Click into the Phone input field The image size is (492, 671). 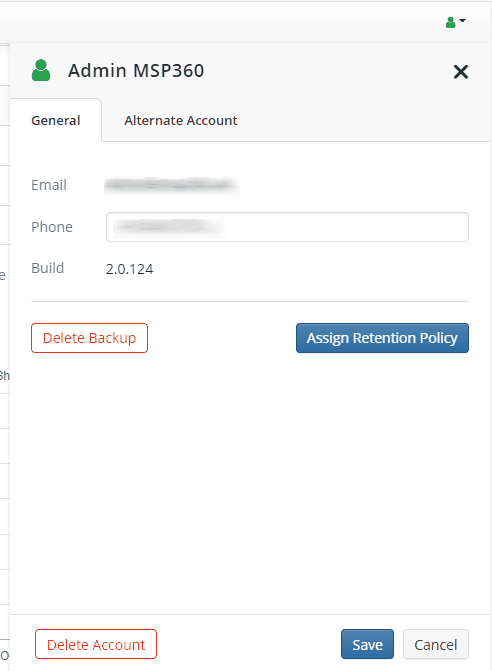(287, 227)
